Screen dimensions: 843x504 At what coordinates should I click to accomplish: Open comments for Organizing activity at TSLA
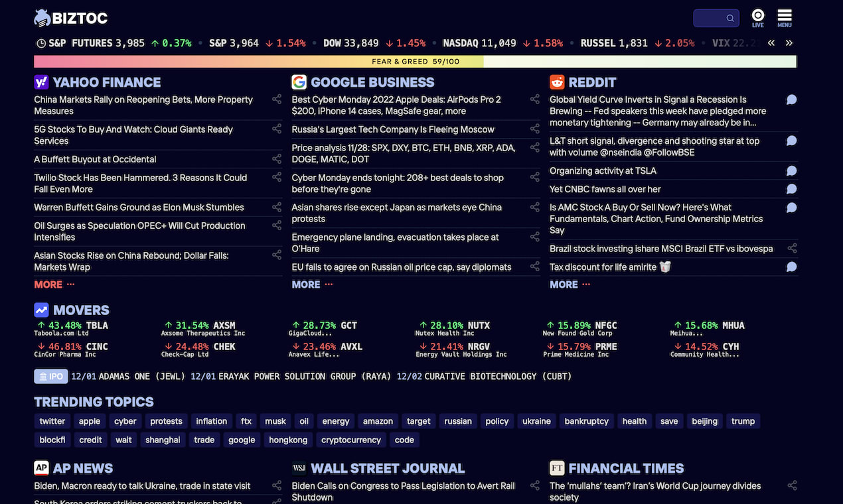(x=792, y=170)
